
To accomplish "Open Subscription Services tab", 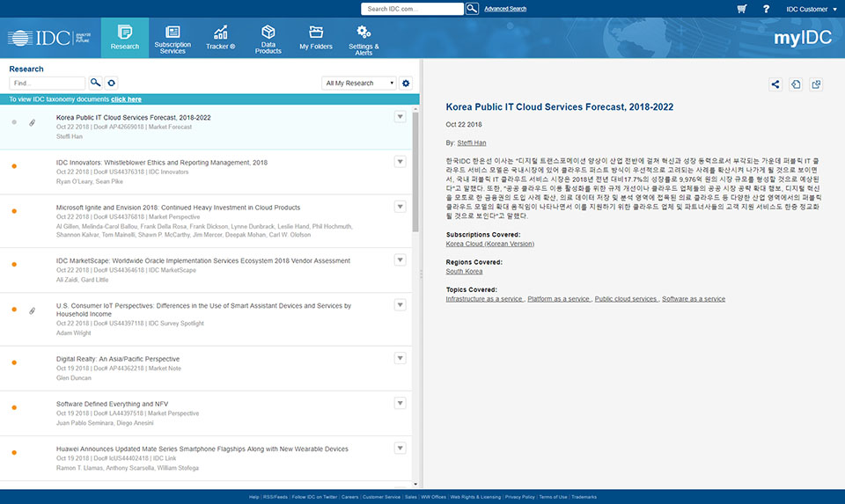I will 173,39.
